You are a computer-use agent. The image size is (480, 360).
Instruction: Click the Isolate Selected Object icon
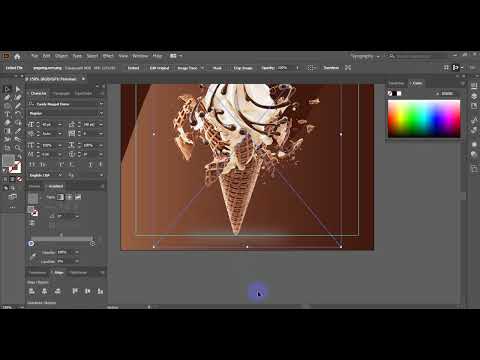coord(348,68)
